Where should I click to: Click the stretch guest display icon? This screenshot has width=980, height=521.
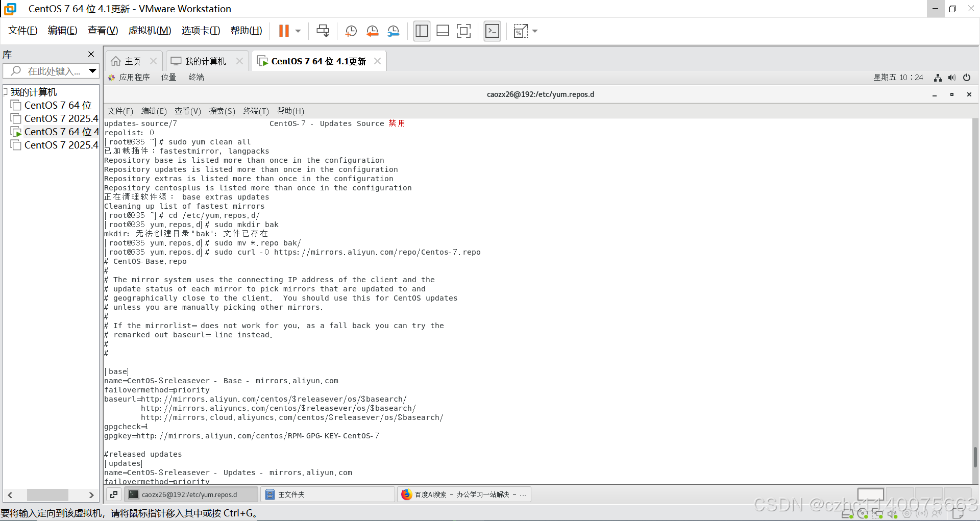pyautogui.click(x=520, y=31)
